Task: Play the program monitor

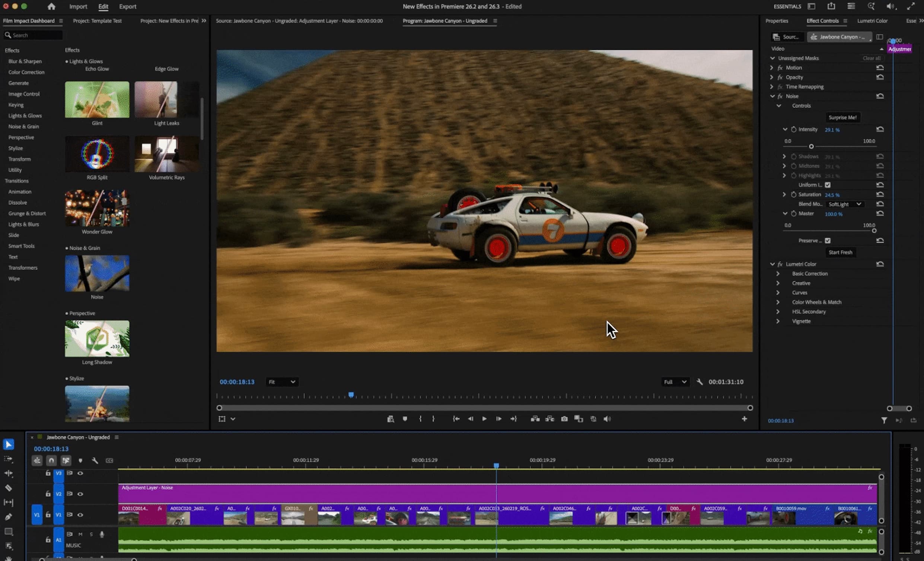Action: (x=484, y=419)
